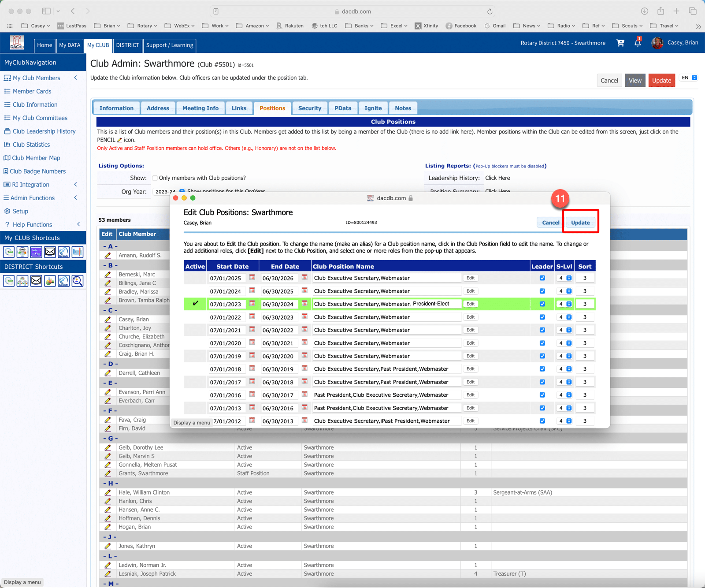The height and width of the screenshot is (588, 705).
Task: Open DISTRICT PMail envelope shortcut
Action: (36, 281)
